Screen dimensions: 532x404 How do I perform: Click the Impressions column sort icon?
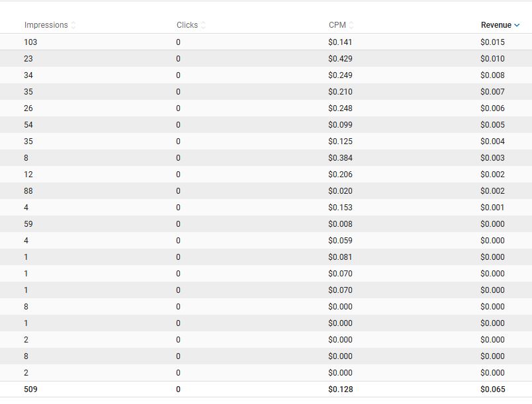[x=73, y=25]
